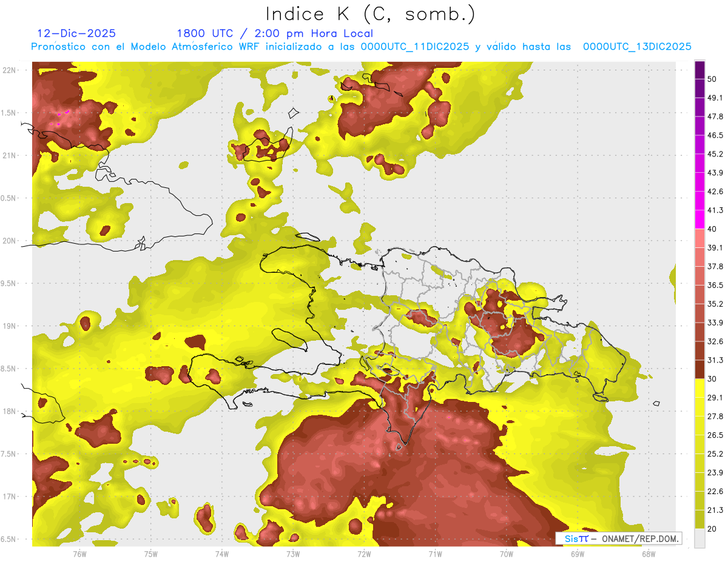Click the legend value 36.5

(x=715, y=285)
